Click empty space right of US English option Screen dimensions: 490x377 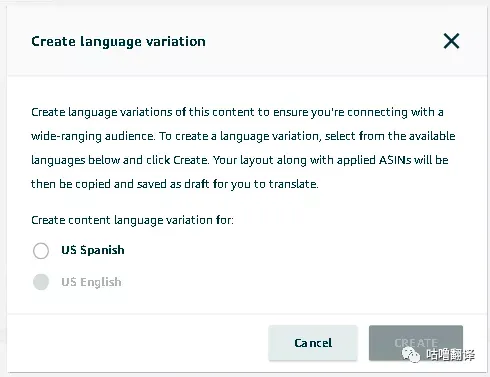300,282
